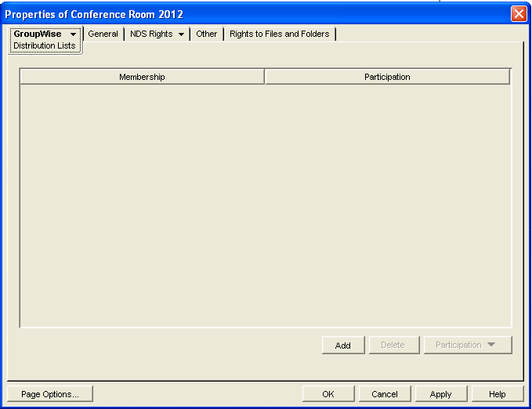
Task: Switch to the General tab
Action: (103, 34)
